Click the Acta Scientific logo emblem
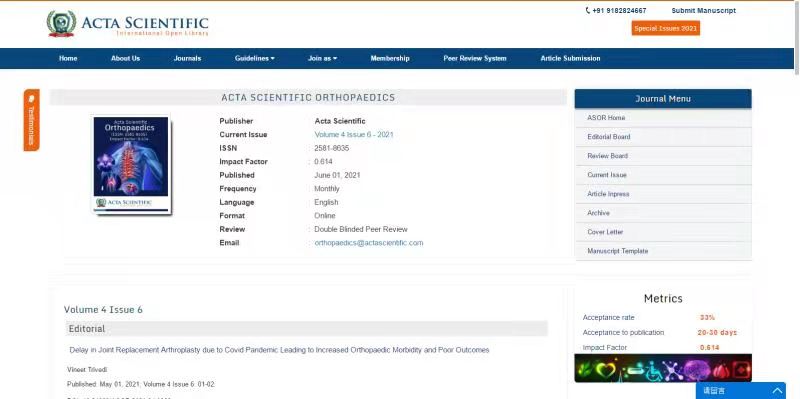Image resolution: width=800 pixels, height=399 pixels. (61, 23)
